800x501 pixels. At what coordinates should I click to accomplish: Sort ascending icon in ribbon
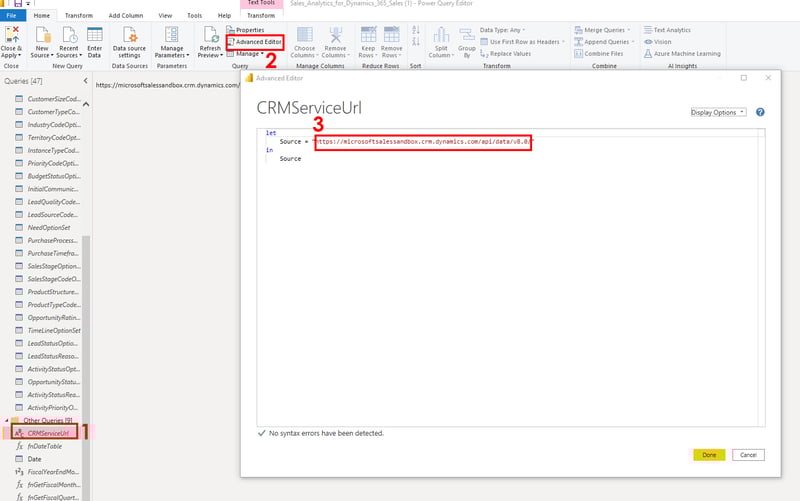[x=416, y=30]
